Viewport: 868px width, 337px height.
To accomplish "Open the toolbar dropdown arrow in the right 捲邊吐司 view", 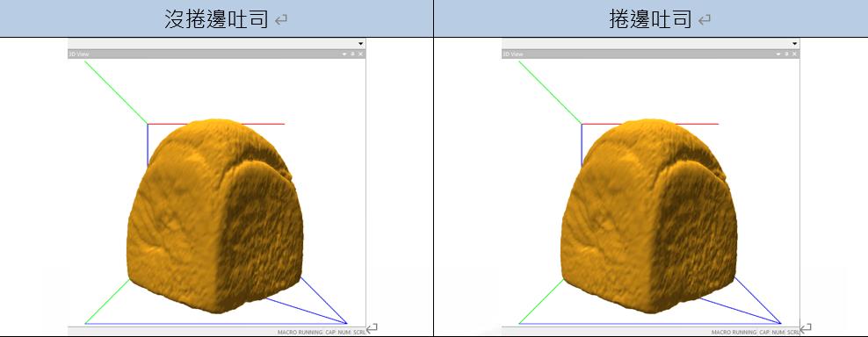I will [795, 43].
